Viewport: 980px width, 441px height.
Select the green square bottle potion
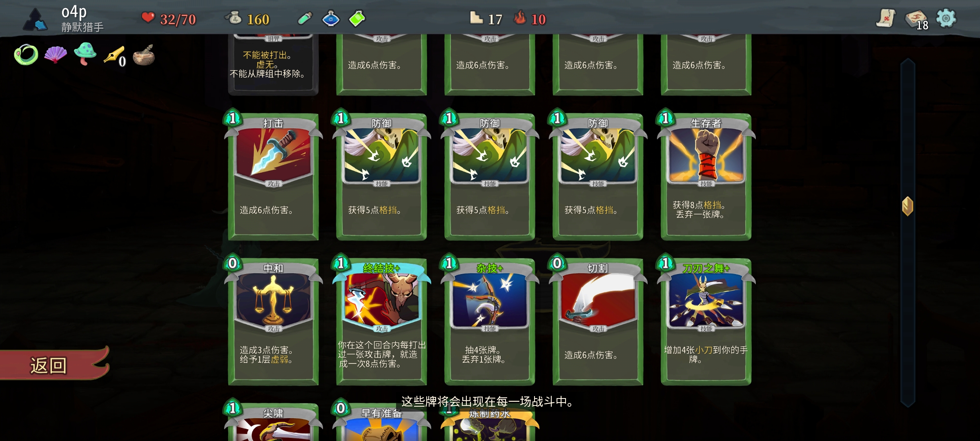[x=357, y=19]
